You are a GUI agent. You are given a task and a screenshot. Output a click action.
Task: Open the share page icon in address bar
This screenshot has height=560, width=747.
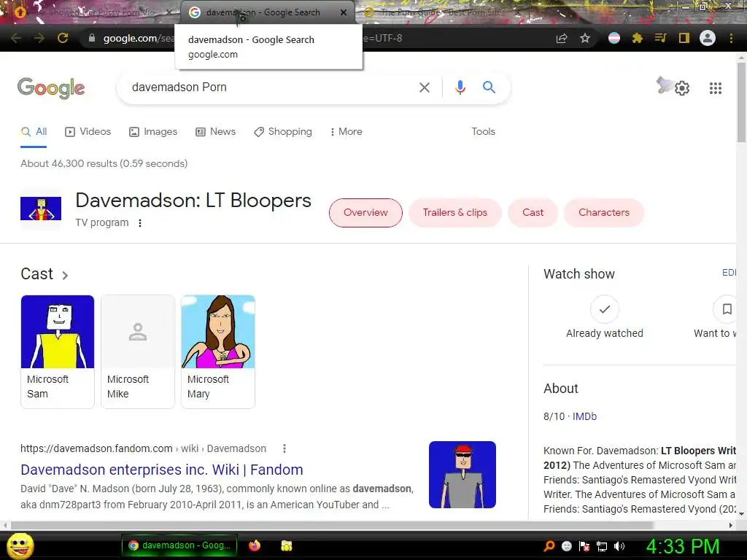(x=562, y=38)
